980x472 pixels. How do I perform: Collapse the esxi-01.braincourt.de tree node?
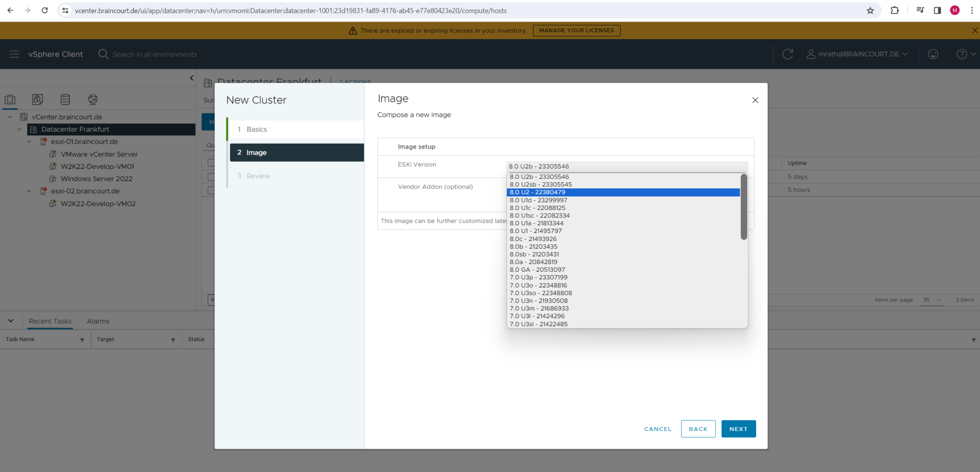point(29,142)
